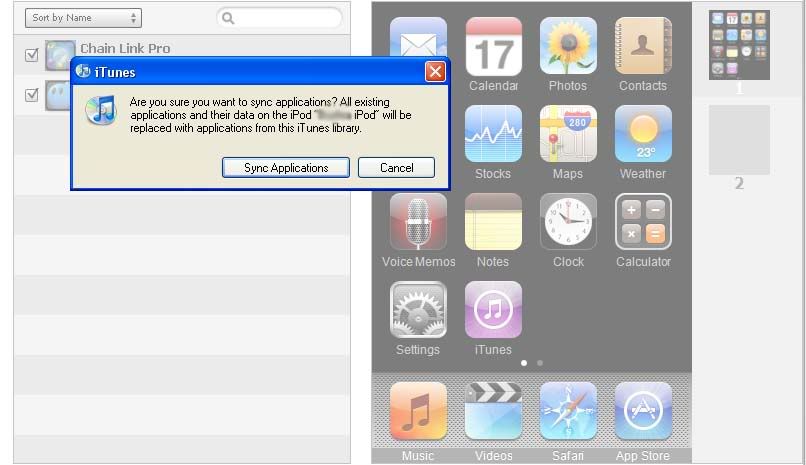This screenshot has height=465, width=806.
Task: Select the Maps app icon
Action: (568, 134)
